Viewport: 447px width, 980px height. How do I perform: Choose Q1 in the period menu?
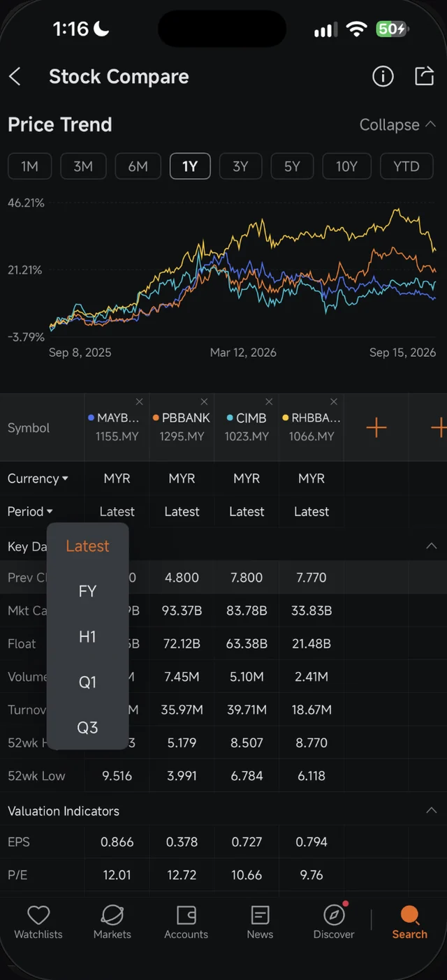pos(88,682)
